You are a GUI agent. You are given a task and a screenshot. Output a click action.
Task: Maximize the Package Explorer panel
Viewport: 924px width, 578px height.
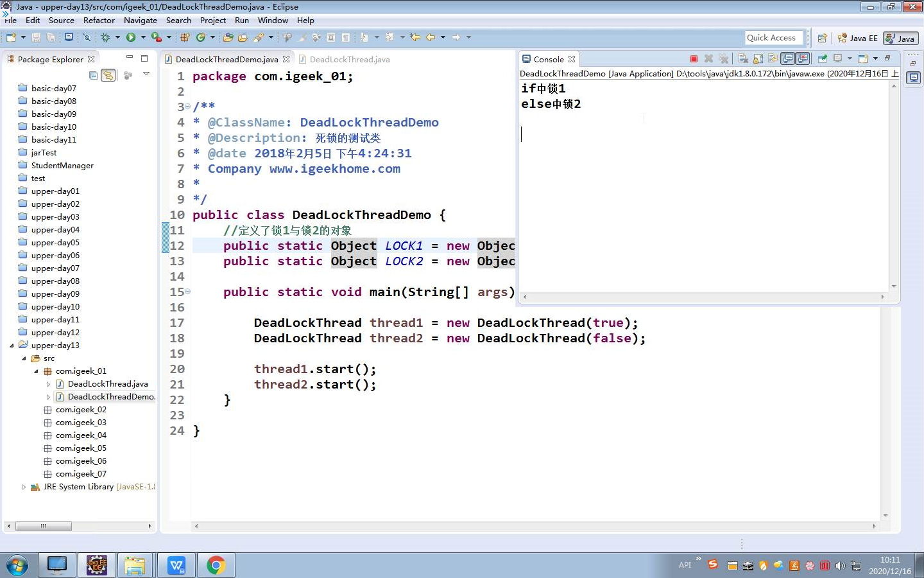tap(144, 58)
